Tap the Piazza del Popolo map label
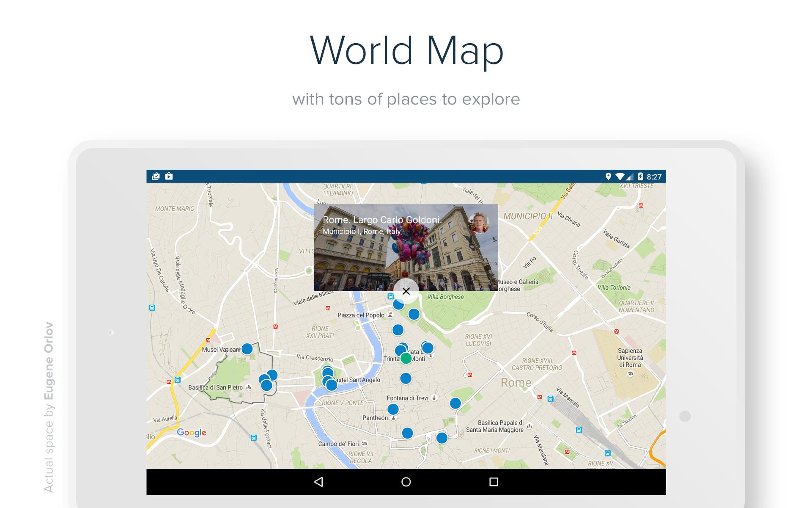Viewport: 812px width, 508px height. (x=361, y=315)
